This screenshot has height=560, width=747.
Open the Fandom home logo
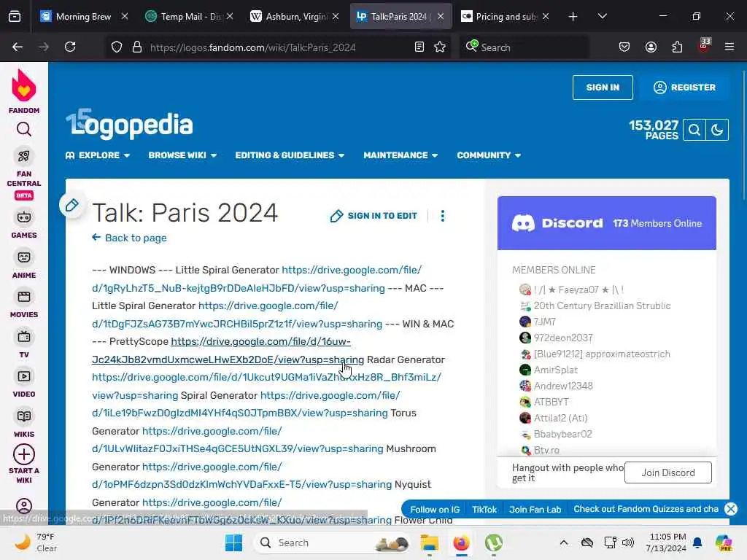click(x=24, y=91)
